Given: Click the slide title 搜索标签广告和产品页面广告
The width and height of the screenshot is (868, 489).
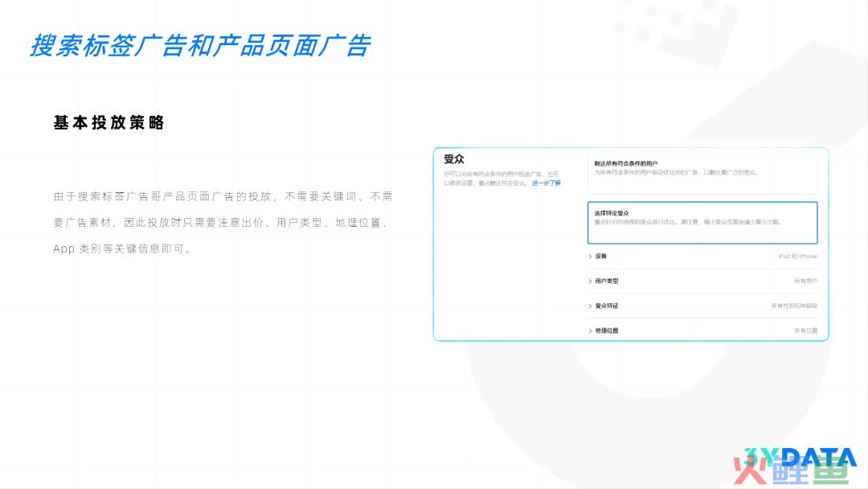Looking at the screenshot, I should tap(200, 45).
